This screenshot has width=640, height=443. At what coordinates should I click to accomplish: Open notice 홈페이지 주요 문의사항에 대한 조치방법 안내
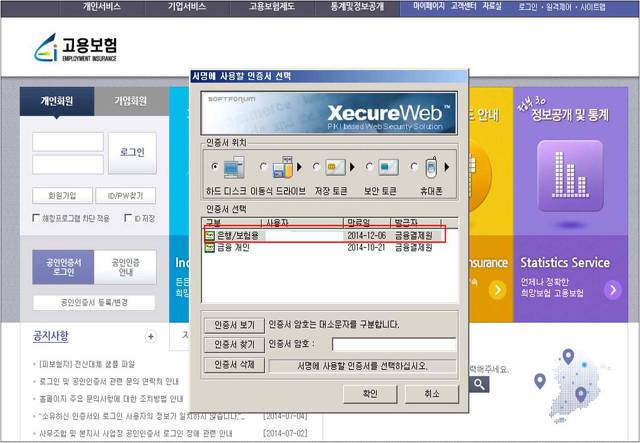pyautogui.click(x=111, y=398)
